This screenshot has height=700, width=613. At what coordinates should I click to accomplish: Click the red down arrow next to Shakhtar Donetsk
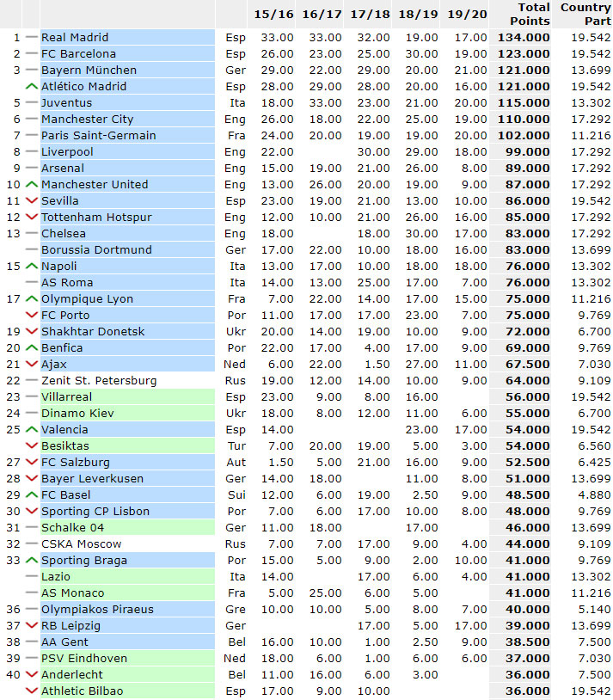click(32, 332)
